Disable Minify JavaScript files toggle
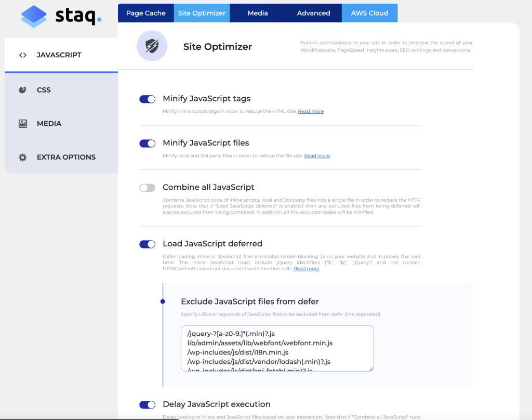 pos(148,143)
